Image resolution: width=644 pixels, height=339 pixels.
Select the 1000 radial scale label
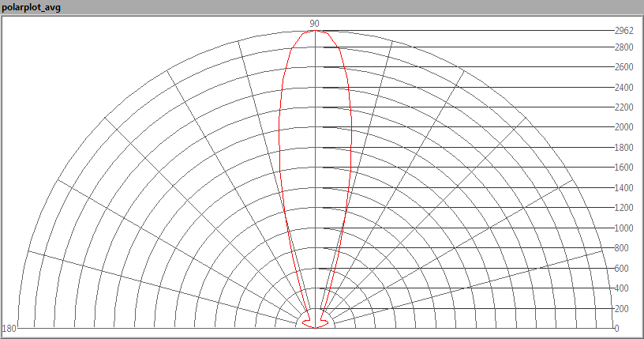[623, 228]
